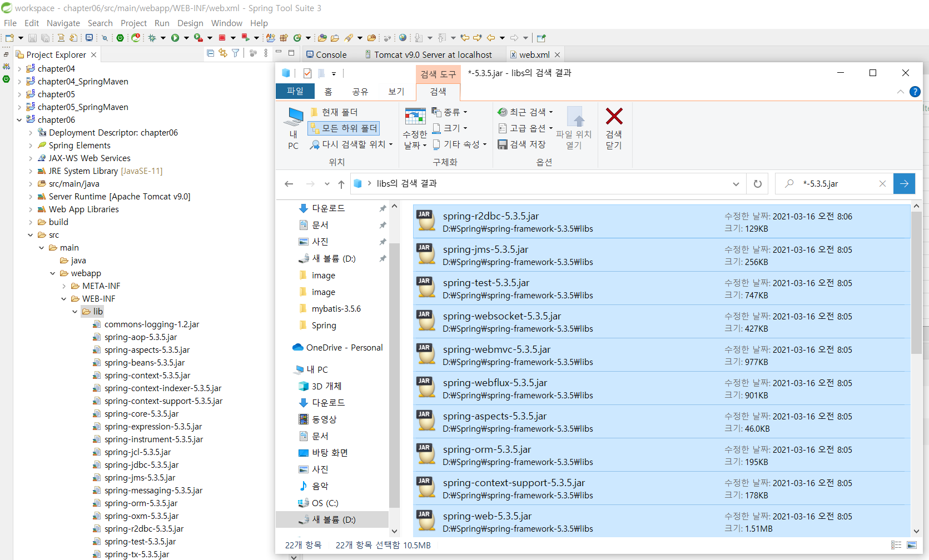Collapse the Explorer ribbon with chevron
This screenshot has height=560, width=929.
pyautogui.click(x=900, y=92)
